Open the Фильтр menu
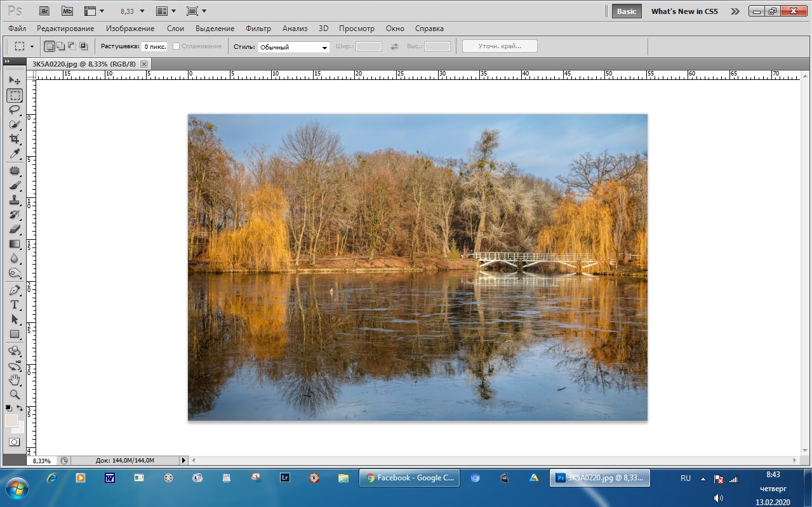812x507 pixels. pyautogui.click(x=258, y=29)
